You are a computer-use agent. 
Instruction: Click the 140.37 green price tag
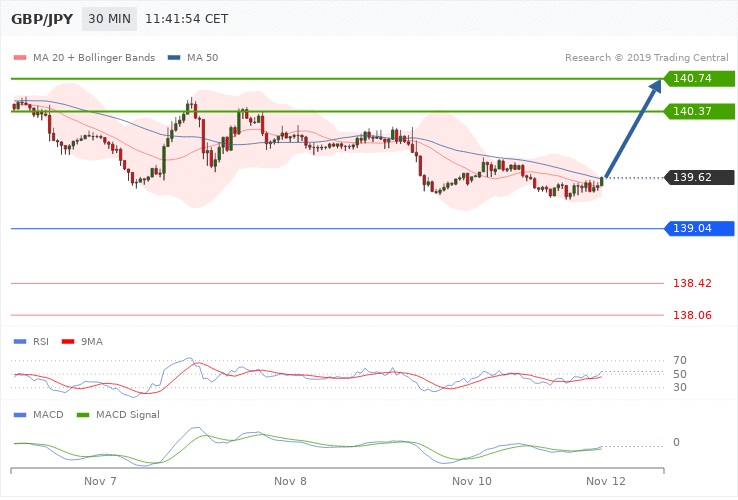coord(699,111)
